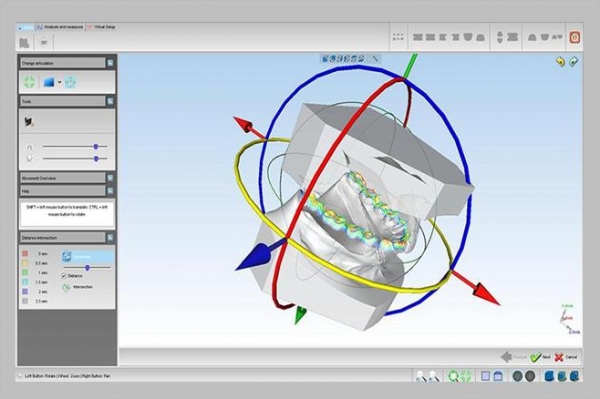Viewport: 600px width, 399px height.
Task: Toggle the Distance checkbox
Action: (x=64, y=276)
